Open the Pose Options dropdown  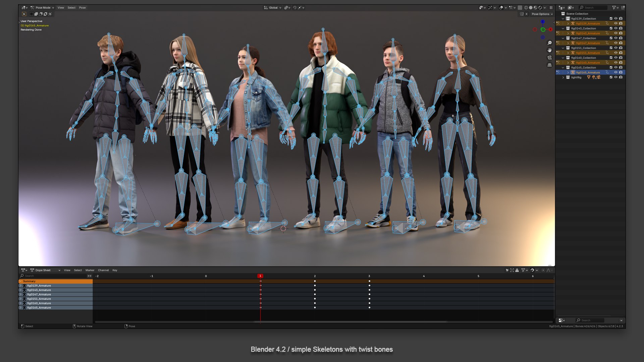[542, 14]
